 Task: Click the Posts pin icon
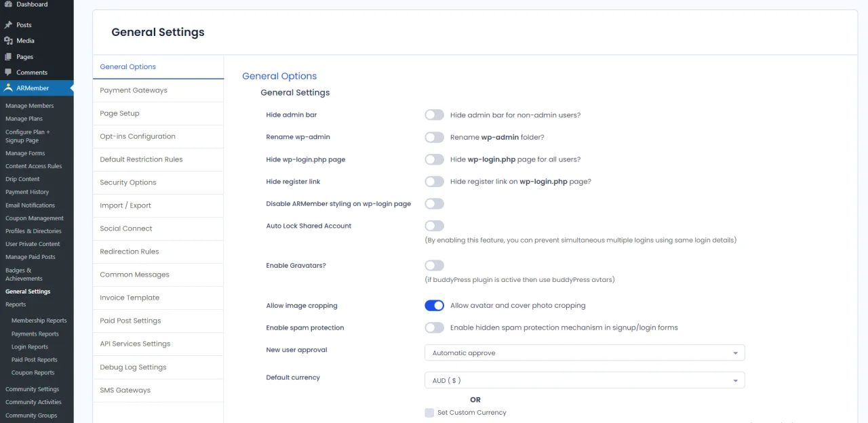point(8,25)
